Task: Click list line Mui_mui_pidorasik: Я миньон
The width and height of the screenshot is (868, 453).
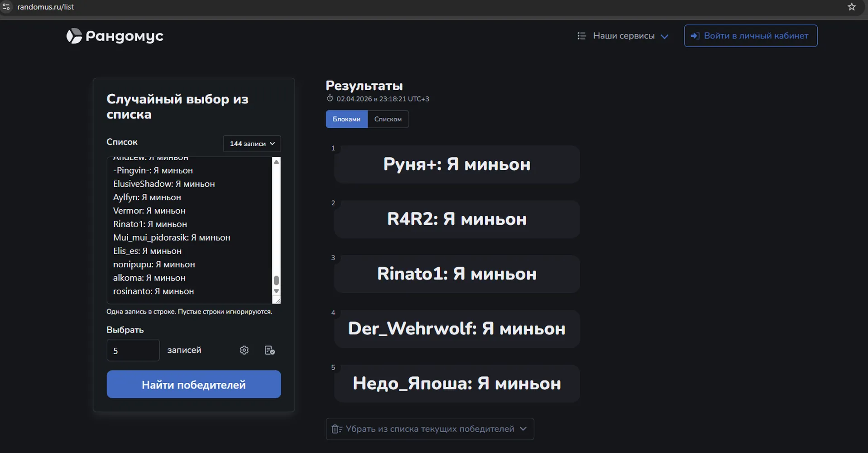Action: click(172, 237)
